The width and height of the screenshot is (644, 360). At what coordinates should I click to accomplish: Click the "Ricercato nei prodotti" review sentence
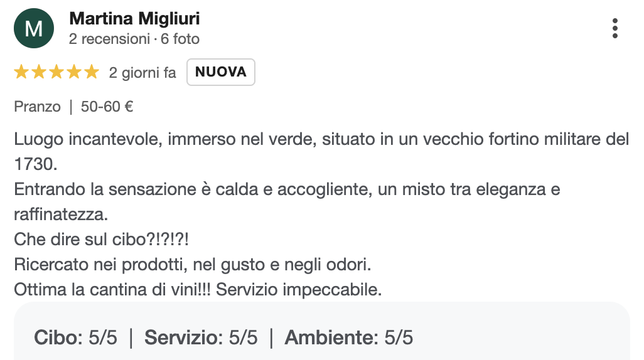coord(193,264)
